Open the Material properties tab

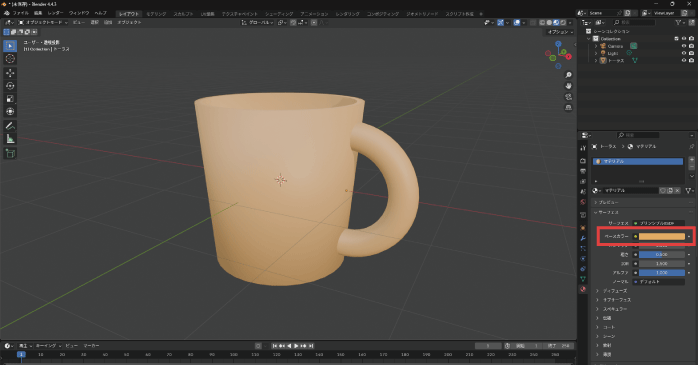[x=583, y=289]
